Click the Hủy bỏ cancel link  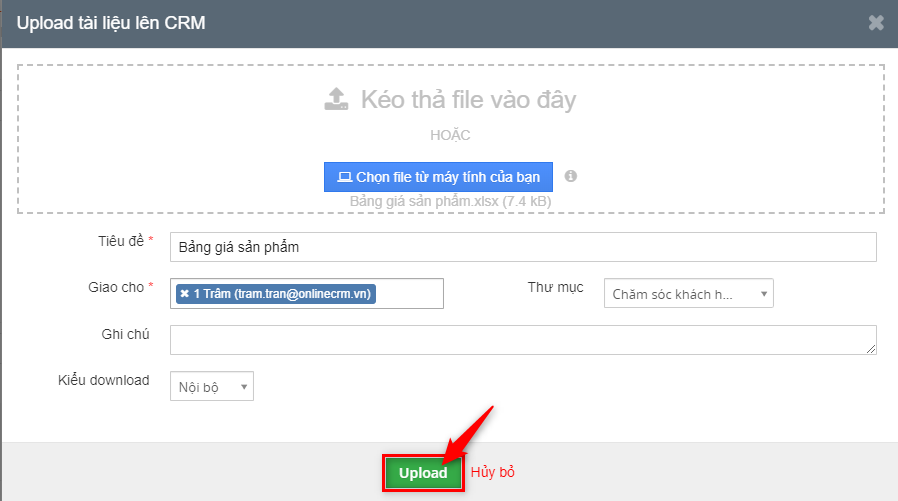492,472
